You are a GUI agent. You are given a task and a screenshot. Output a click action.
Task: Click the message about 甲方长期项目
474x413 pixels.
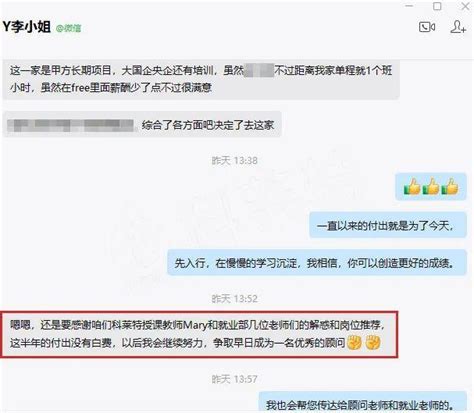(x=201, y=79)
